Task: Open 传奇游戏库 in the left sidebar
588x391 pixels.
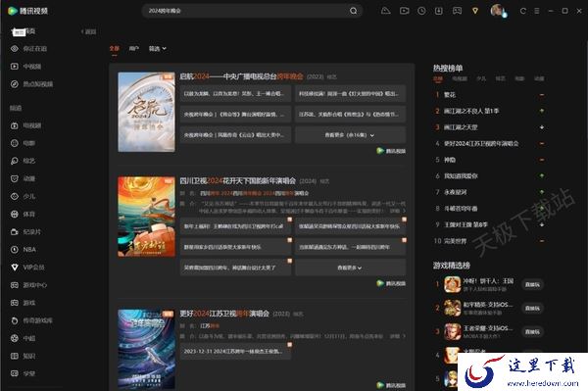Action: [31, 320]
